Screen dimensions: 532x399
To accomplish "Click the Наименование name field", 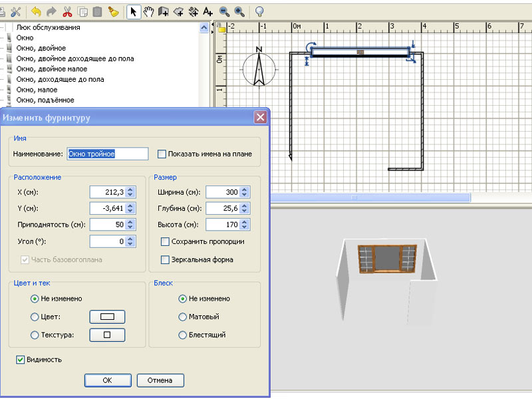I will tap(108, 154).
